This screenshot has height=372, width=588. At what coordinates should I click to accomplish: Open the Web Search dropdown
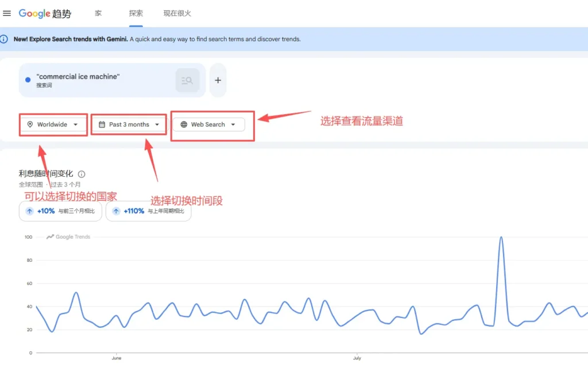208,125
